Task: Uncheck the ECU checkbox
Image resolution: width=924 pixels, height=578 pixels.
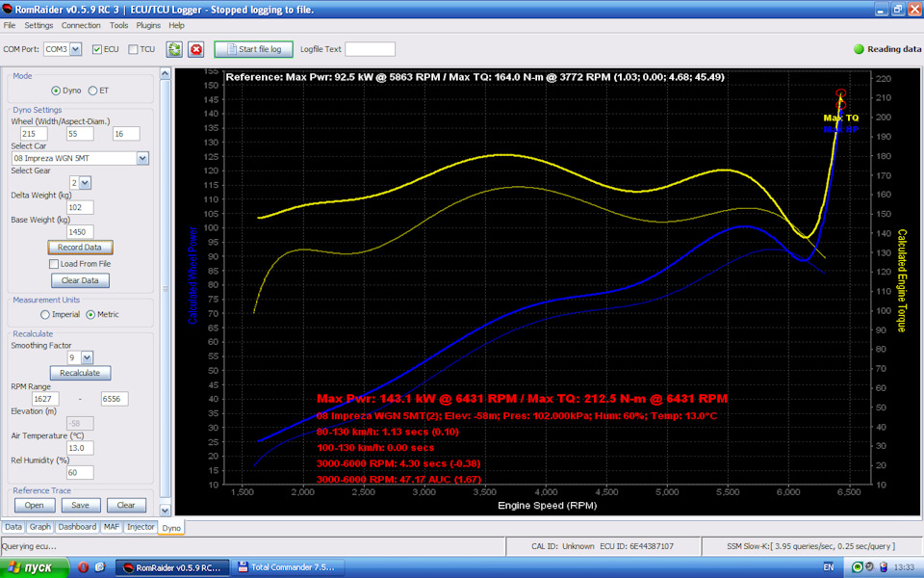Action: pyautogui.click(x=97, y=49)
